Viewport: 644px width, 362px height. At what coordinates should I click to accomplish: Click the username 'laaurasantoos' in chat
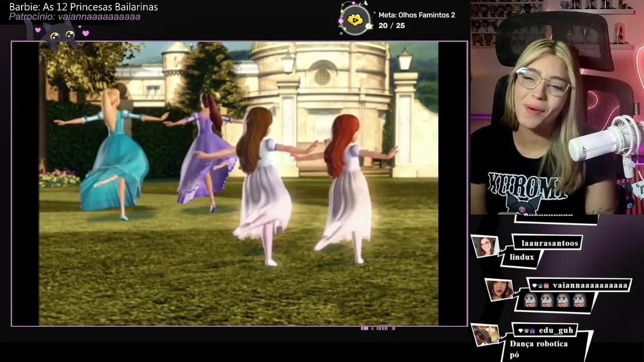[550, 243]
